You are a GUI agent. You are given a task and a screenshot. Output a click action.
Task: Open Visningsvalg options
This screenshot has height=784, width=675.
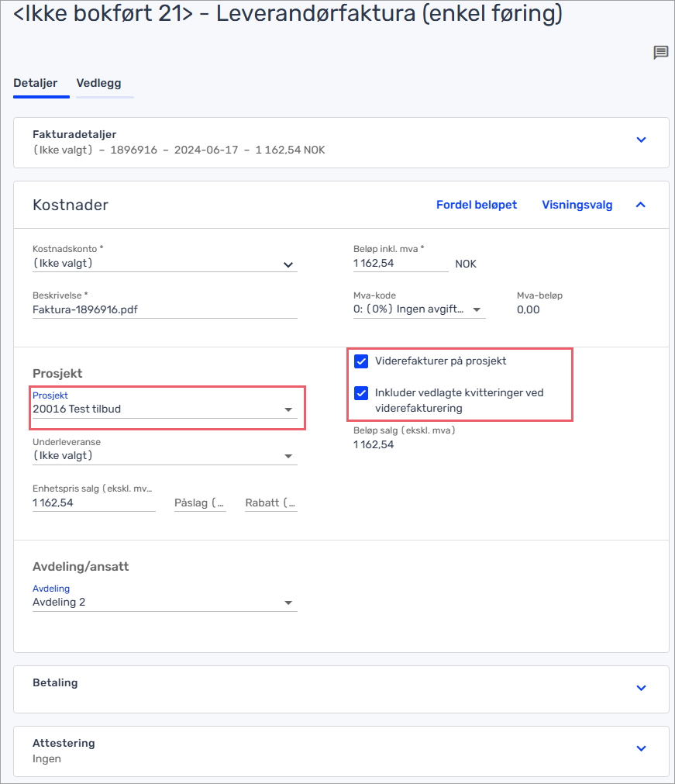577,205
